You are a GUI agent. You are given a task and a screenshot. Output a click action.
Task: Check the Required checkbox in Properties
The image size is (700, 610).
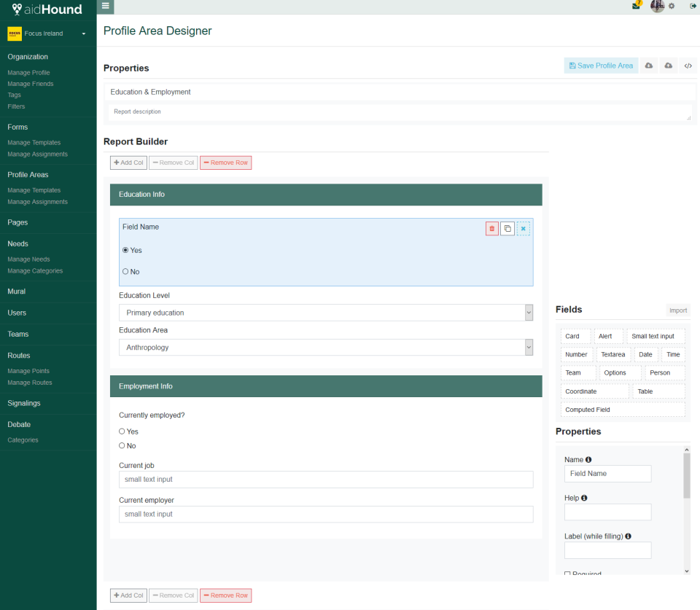point(567,573)
